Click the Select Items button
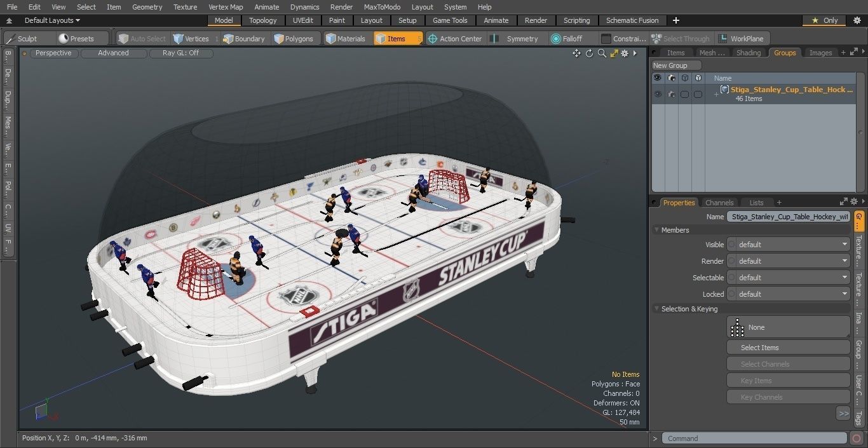This screenshot has height=448, width=868. [x=788, y=348]
